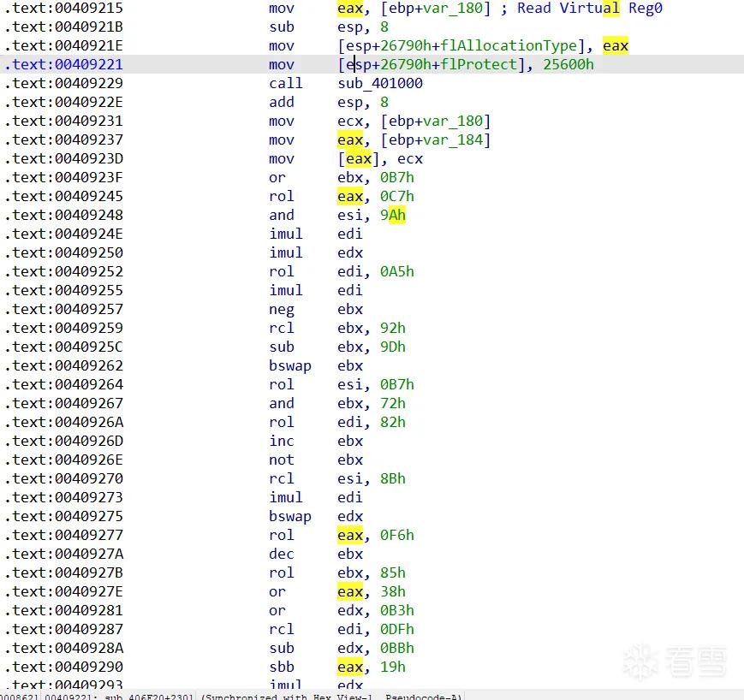
Task: Click the address .text:00409221
Action: coord(63,64)
